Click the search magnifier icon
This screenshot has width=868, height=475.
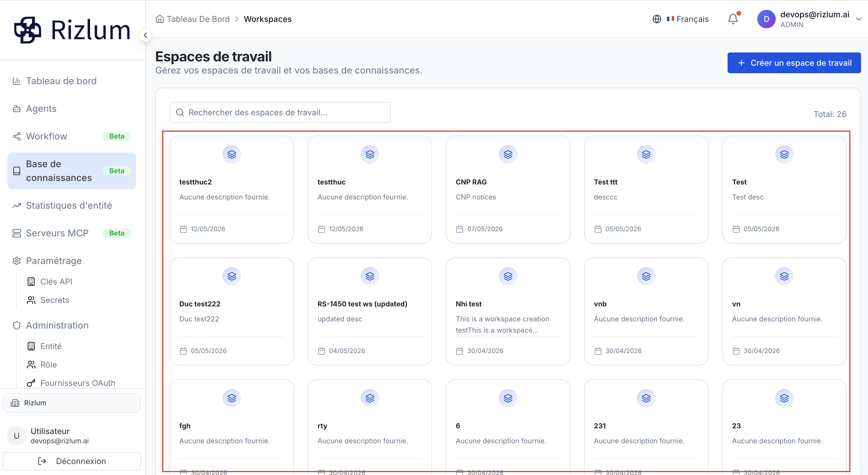[x=180, y=112]
